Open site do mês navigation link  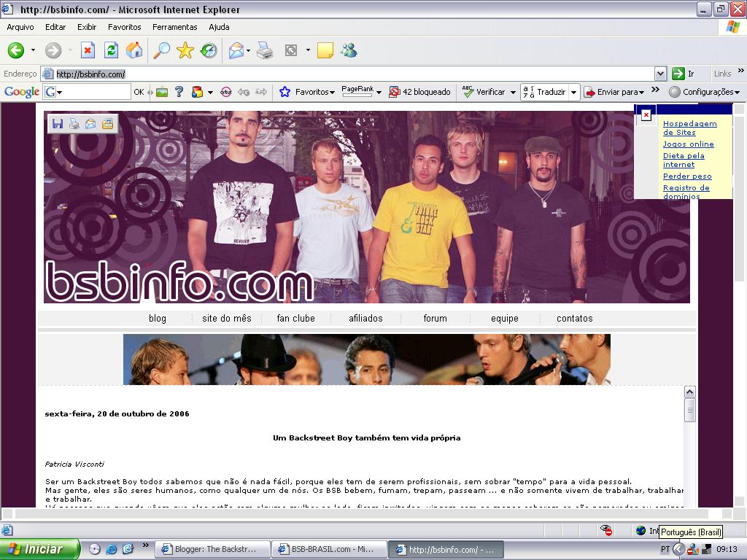[227, 318]
